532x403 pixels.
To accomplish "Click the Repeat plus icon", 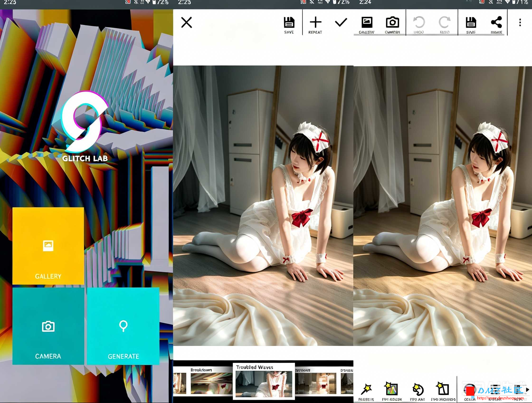I will tap(315, 25).
